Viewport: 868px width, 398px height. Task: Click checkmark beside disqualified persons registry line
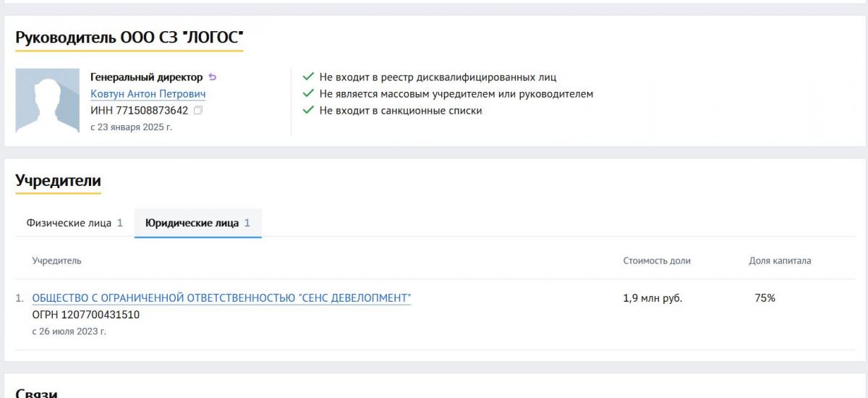(308, 77)
